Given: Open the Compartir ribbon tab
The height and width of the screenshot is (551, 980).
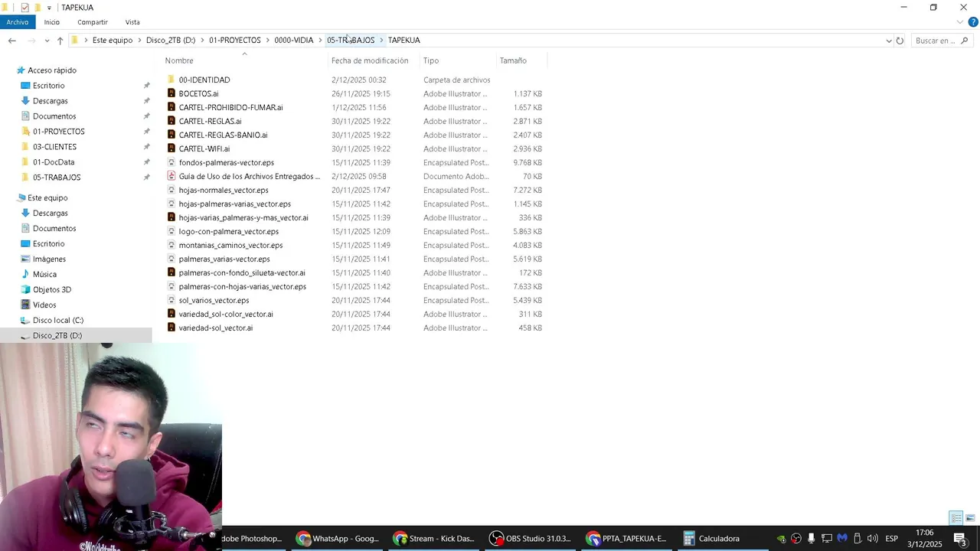Looking at the screenshot, I should pos(93,22).
